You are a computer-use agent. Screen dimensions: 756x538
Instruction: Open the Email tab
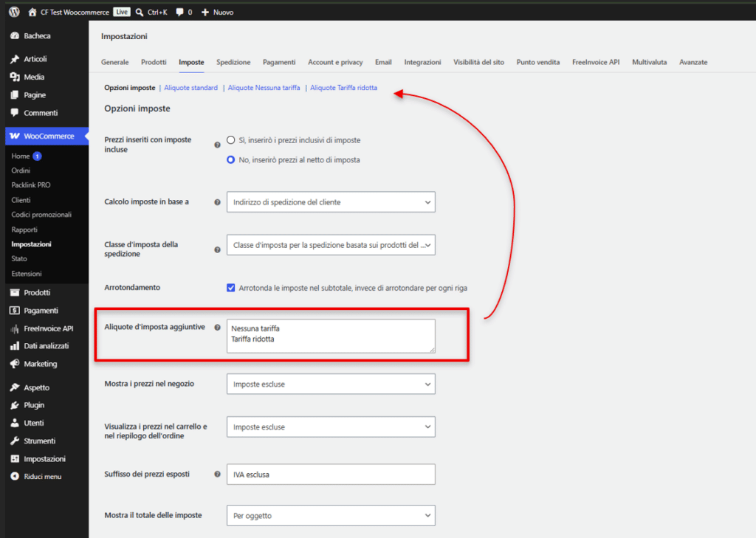pyautogui.click(x=383, y=62)
